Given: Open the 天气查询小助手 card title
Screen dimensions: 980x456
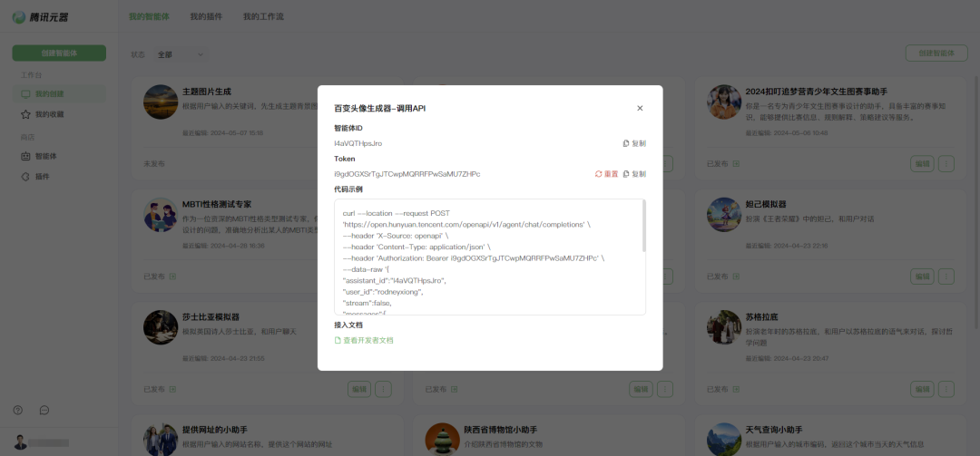Looking at the screenshot, I should 774,430.
